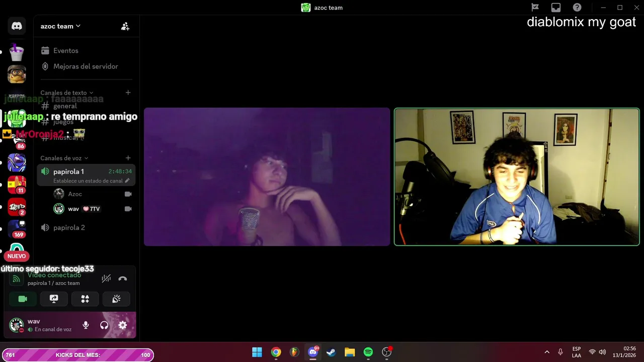
Task: Switch the ESP LAA input language
Action: pyautogui.click(x=577, y=352)
